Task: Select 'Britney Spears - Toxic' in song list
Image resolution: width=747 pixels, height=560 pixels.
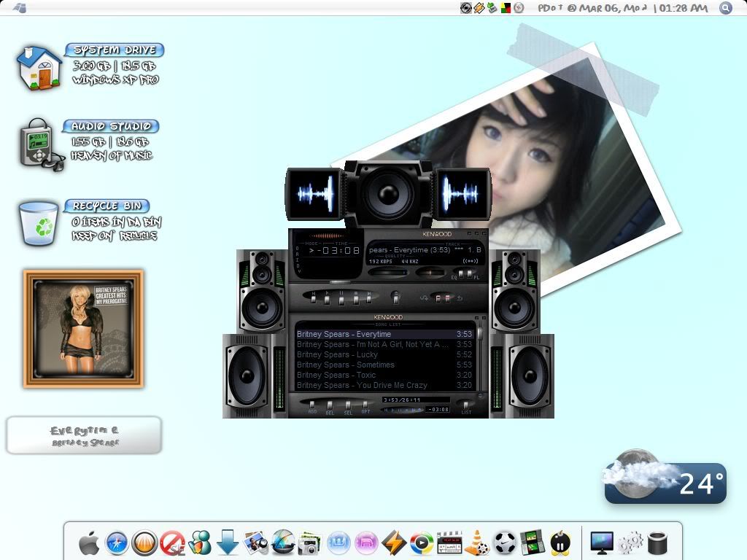Action: click(336, 375)
